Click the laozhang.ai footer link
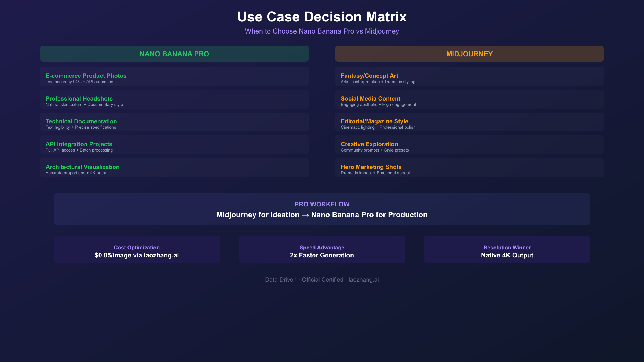Viewport: 644px width, 362px height. click(364, 279)
